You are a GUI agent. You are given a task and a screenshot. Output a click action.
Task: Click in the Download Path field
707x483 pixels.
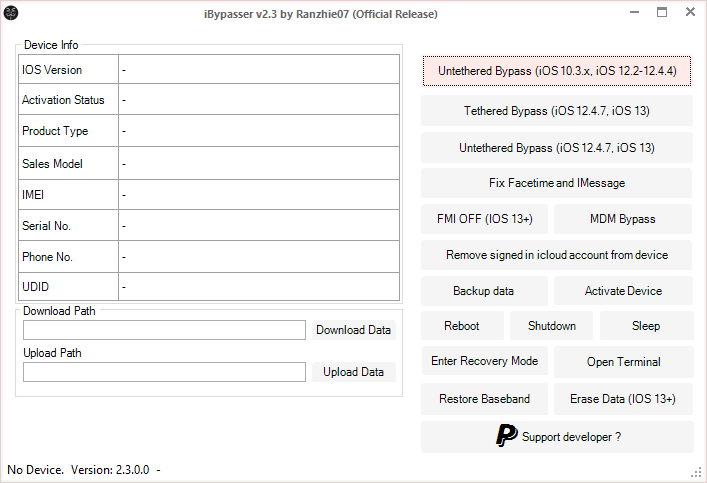click(x=164, y=330)
